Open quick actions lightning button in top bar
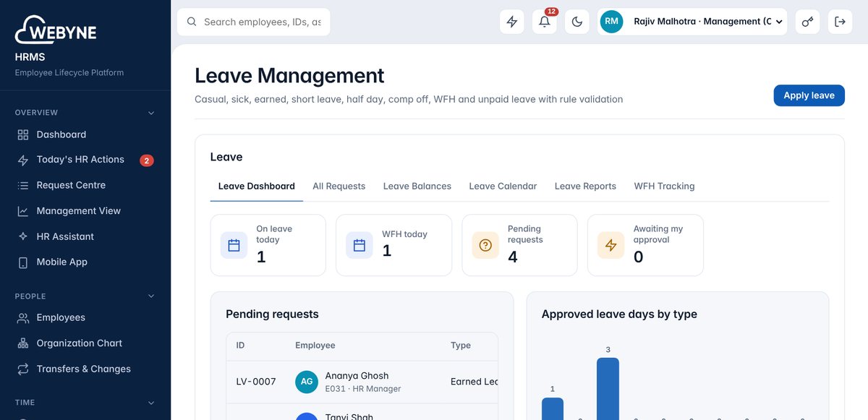Screen dimensions: 868x420 click(512, 22)
